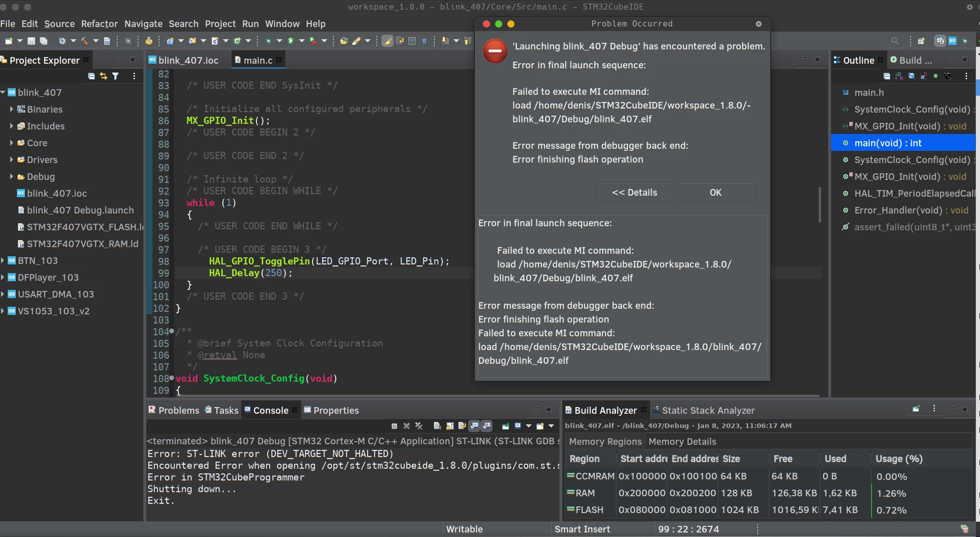Click the Usage (%) column header
980x537 pixels.
pyautogui.click(x=899, y=459)
